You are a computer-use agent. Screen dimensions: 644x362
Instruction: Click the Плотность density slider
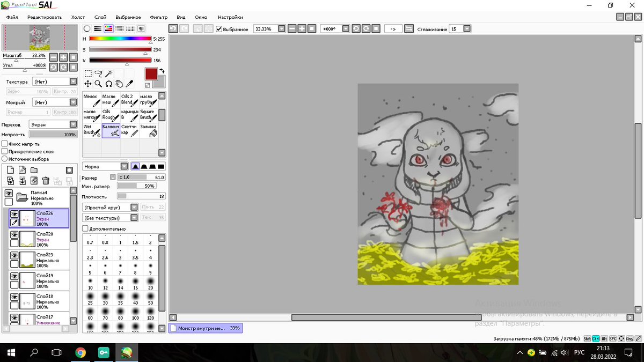[x=141, y=196]
